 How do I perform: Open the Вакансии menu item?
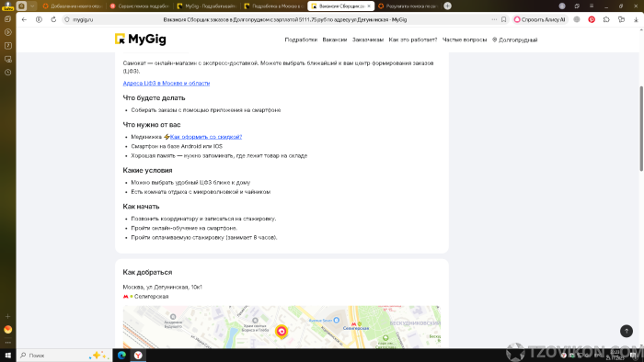click(335, 40)
